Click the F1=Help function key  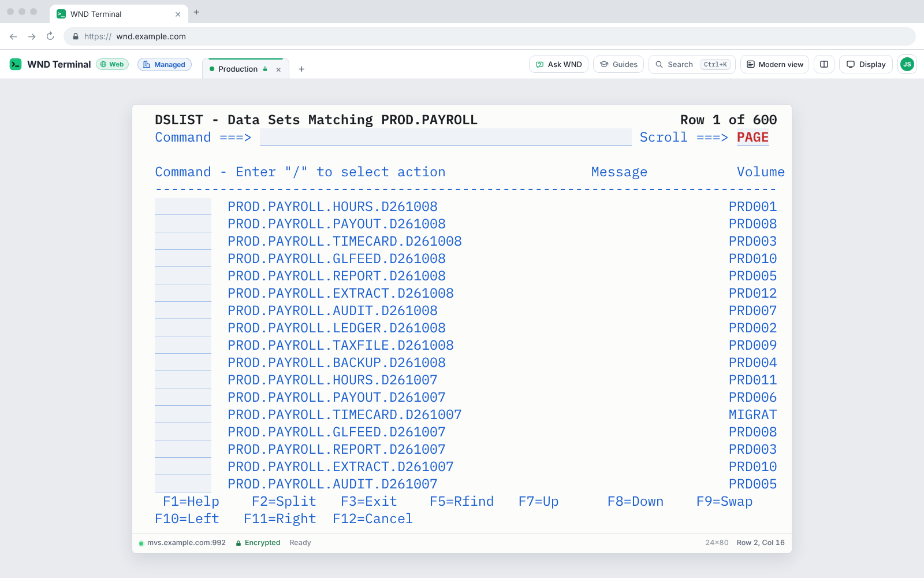[x=191, y=501]
